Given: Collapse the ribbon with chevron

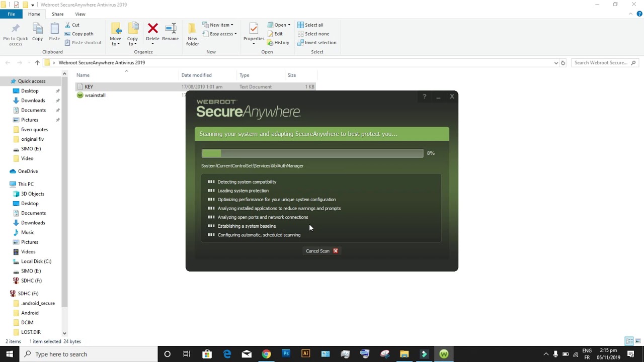Looking at the screenshot, I should point(631,14).
